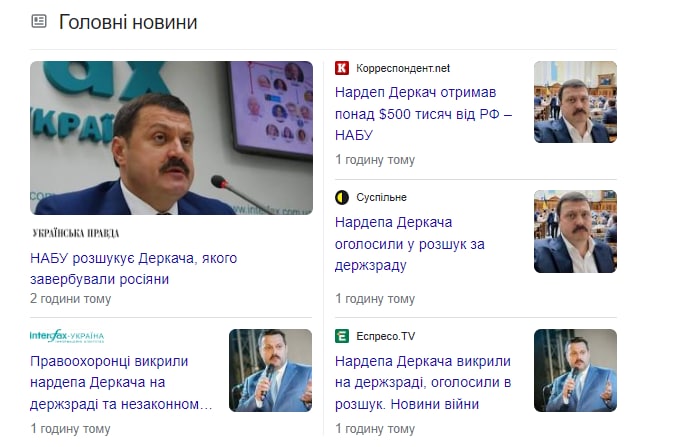Click the Головні новини section heading
This screenshot has width=677, height=447.
tap(128, 22)
